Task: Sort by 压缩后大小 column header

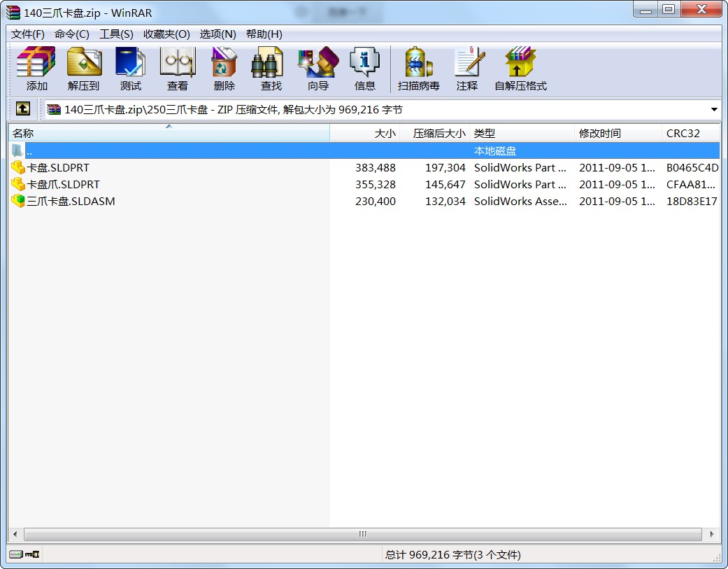Action: 434,133
